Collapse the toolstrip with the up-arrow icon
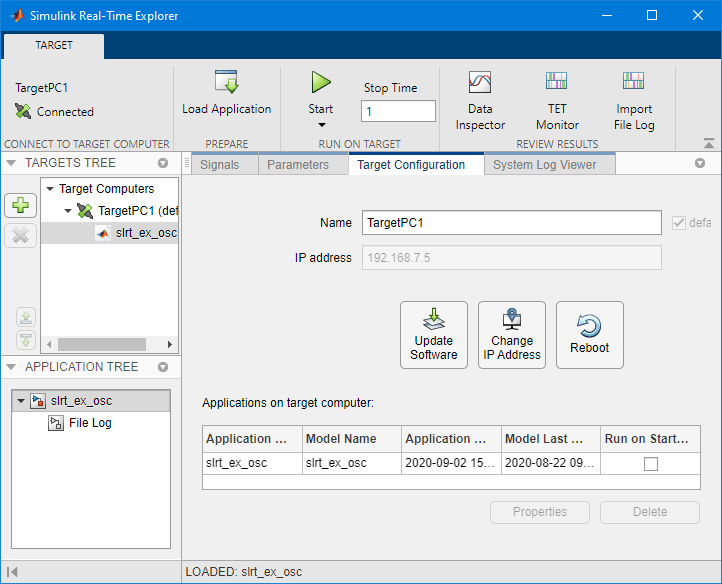Image resolution: width=722 pixels, height=584 pixels. [x=709, y=143]
